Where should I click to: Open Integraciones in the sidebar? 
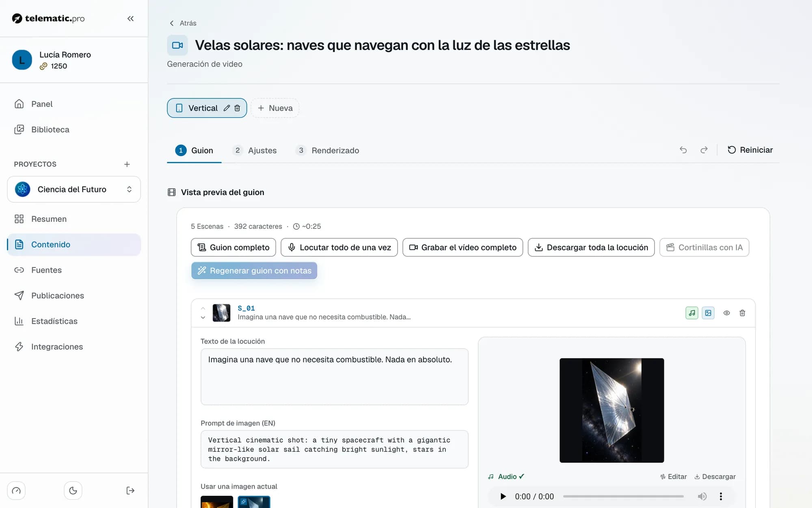point(74,347)
